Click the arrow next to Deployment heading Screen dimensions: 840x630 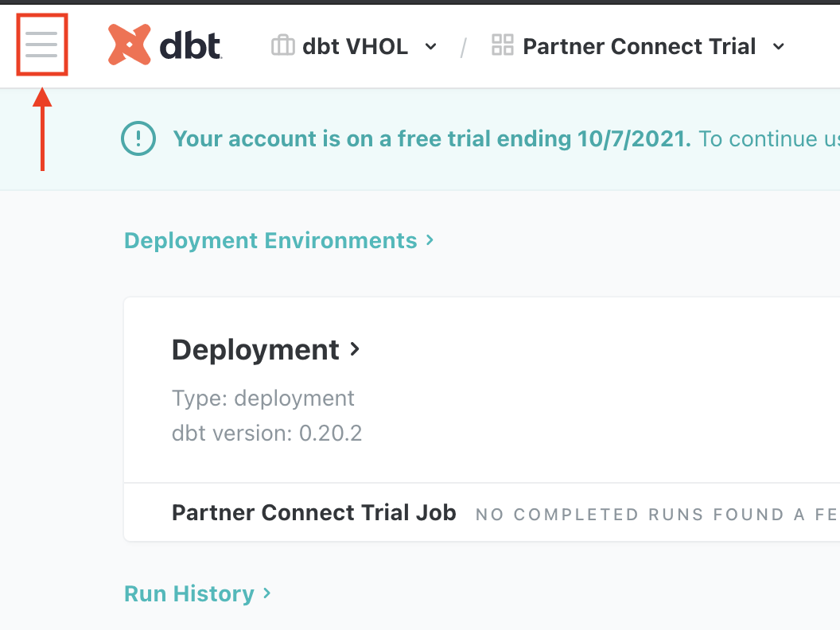point(355,348)
